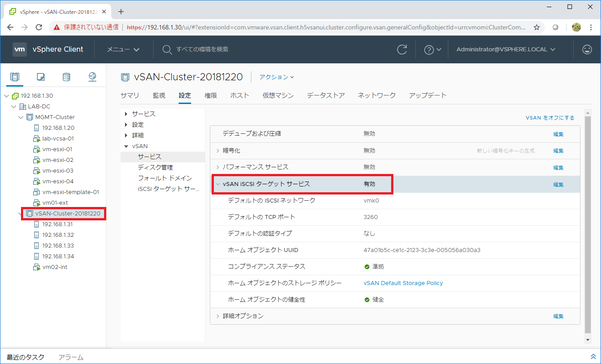Collapse the 192.168.1.30 vCenter node
The image size is (601, 364).
coord(7,95)
